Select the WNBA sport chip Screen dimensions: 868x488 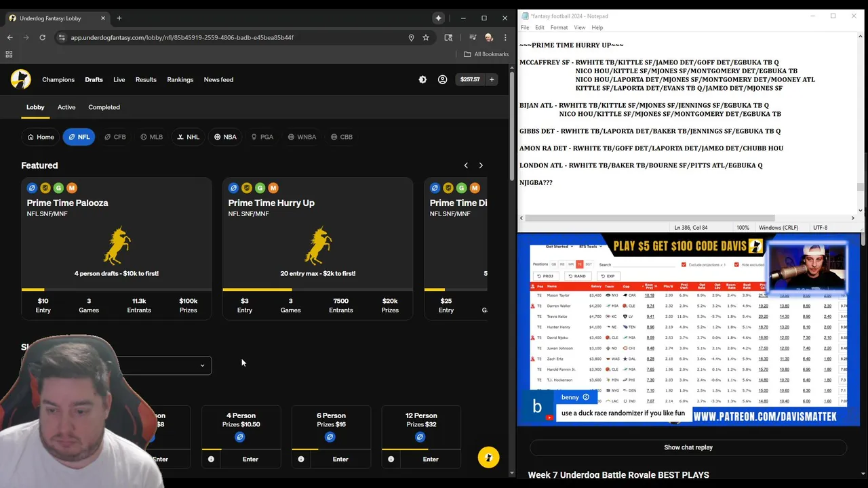[302, 137]
